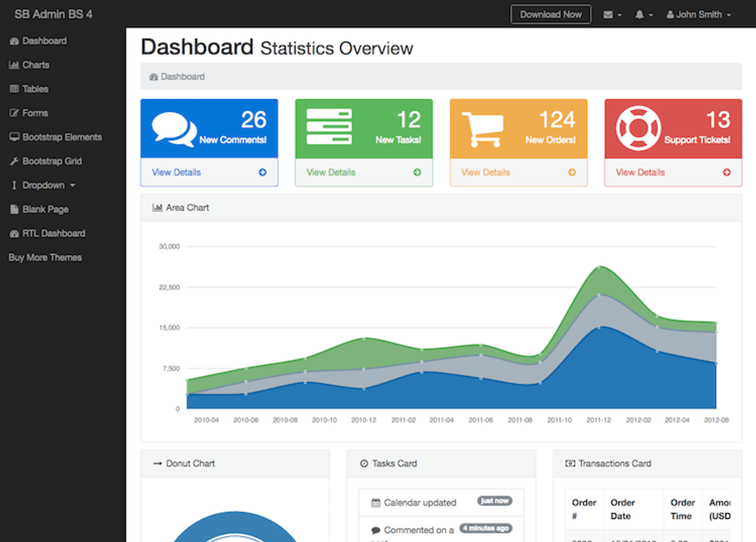Open Charts in the sidebar
Screen dimensions: 756x542
tap(29, 65)
